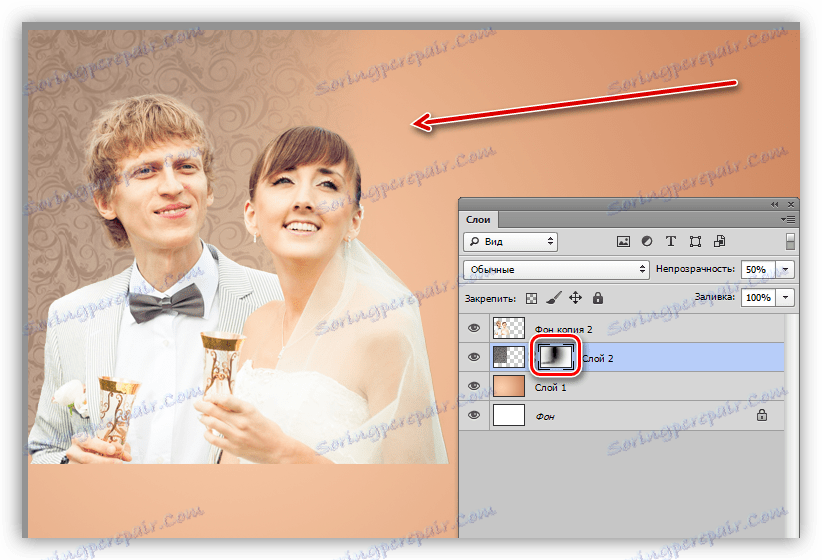The height and width of the screenshot is (560, 822).
Task: Select Слой 1 gradient thumbnail
Action: (x=509, y=386)
